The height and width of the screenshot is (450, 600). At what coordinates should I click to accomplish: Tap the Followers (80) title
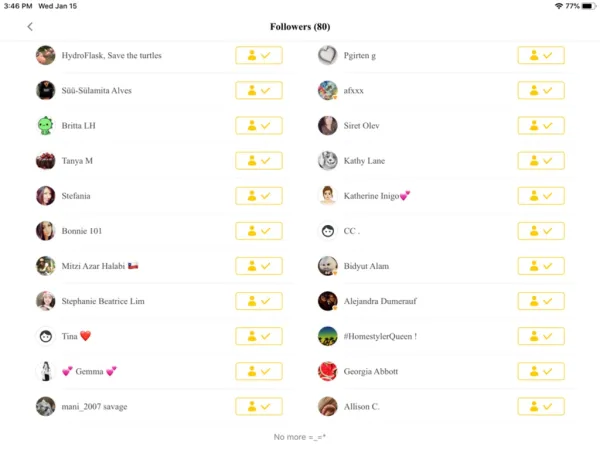300,27
